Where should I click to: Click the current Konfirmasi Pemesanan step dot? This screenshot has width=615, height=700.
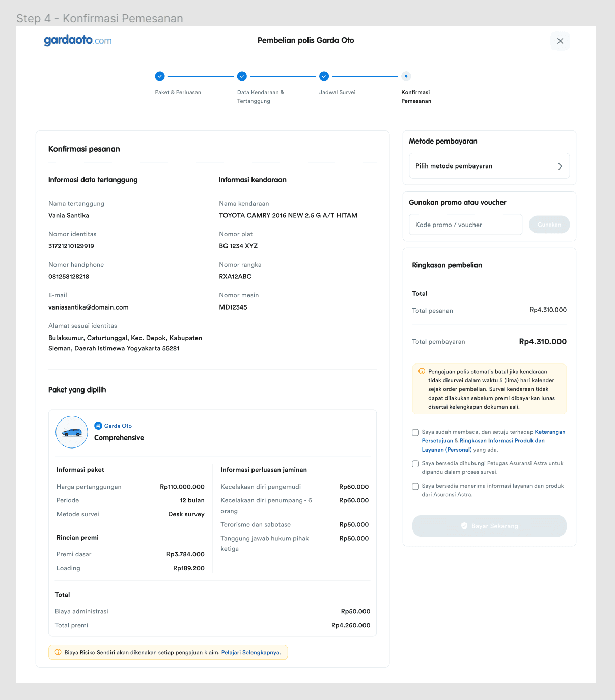406,76
